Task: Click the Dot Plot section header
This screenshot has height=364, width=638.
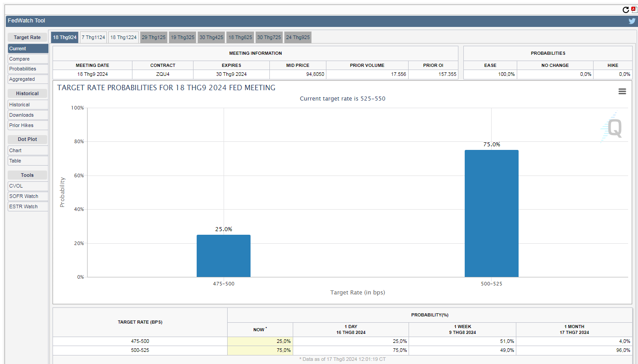Action: pyautogui.click(x=27, y=139)
